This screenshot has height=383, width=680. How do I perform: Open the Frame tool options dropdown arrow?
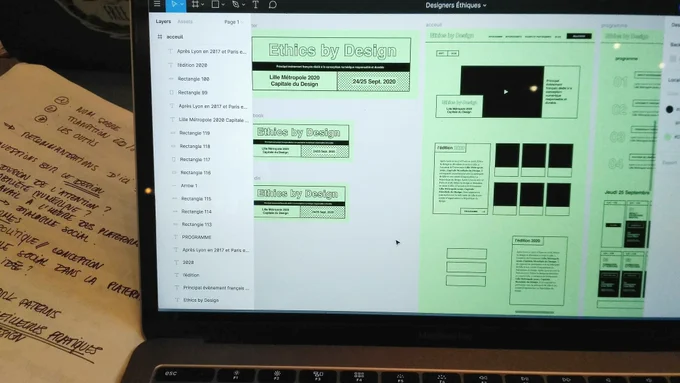(203, 5)
